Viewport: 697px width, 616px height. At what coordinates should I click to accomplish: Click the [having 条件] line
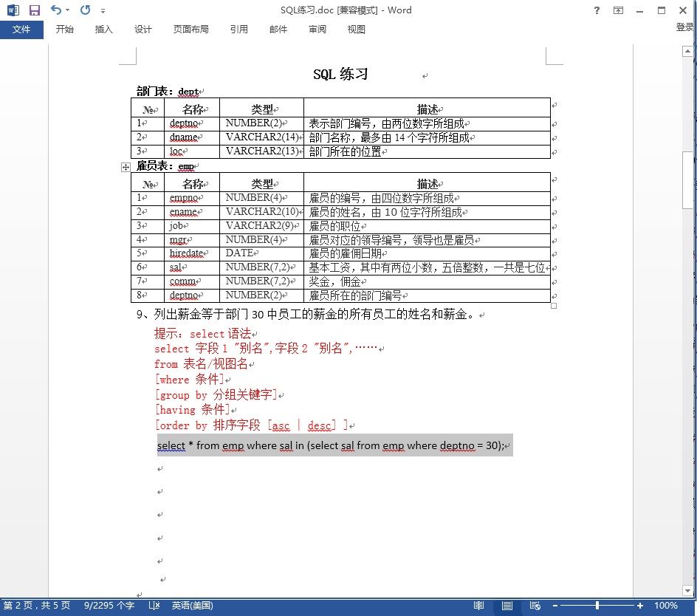tap(192, 410)
